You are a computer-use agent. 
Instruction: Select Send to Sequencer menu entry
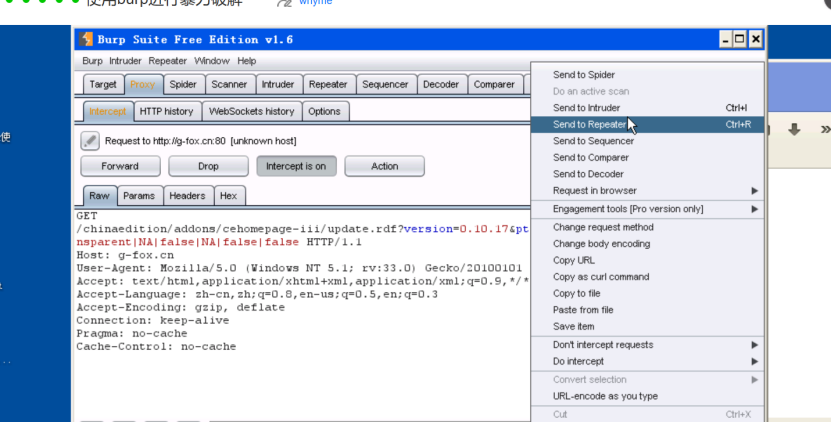pos(648,140)
